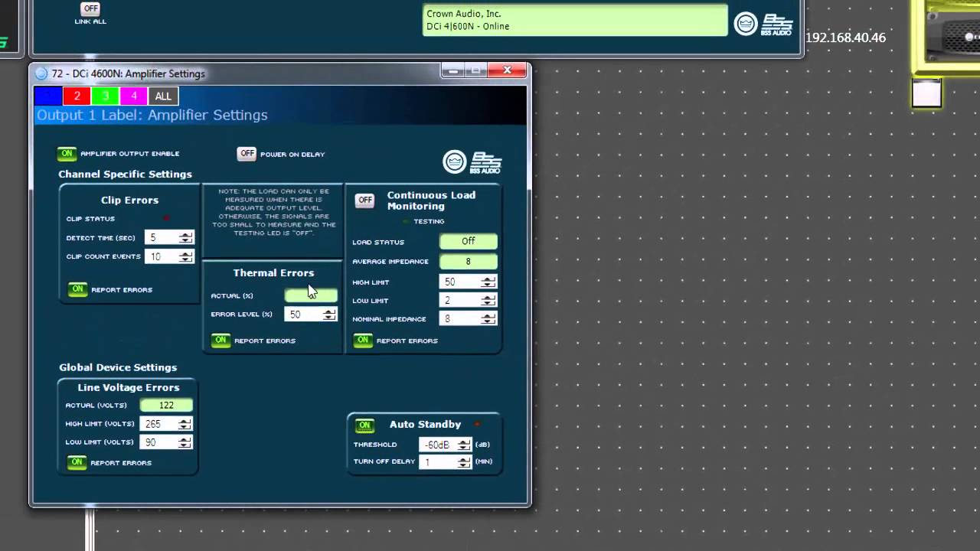Viewport: 980px width, 551px height.
Task: Turn off Clip Errors report errors
Action: coord(77,289)
